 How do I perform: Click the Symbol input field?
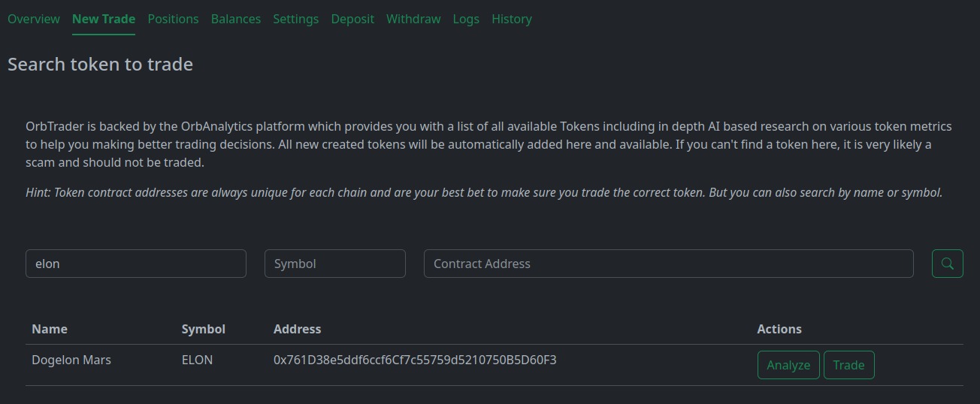[x=334, y=264]
